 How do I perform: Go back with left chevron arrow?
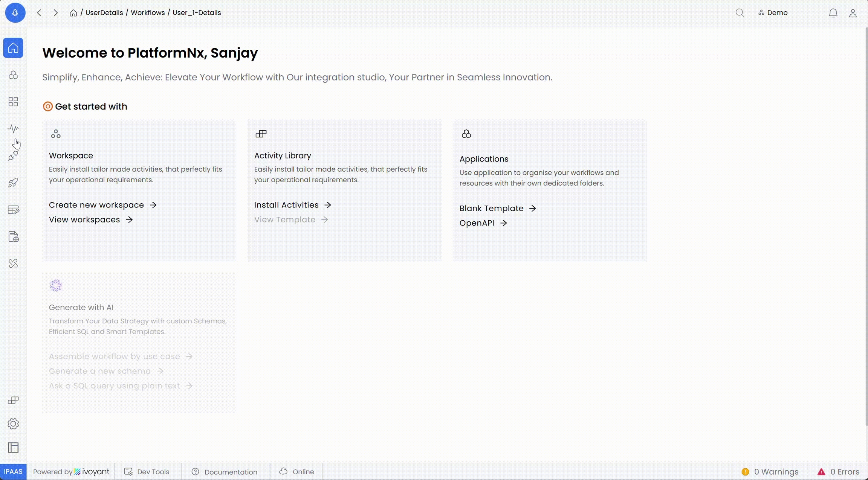(39, 13)
